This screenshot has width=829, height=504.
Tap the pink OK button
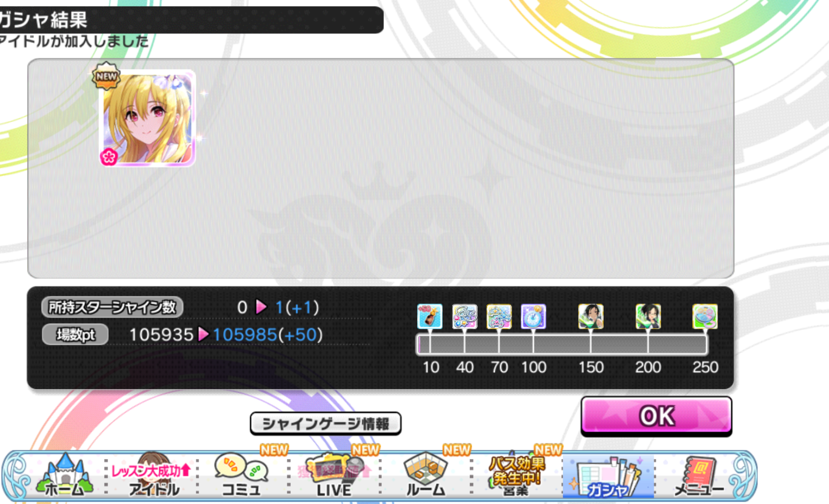pyautogui.click(x=656, y=415)
